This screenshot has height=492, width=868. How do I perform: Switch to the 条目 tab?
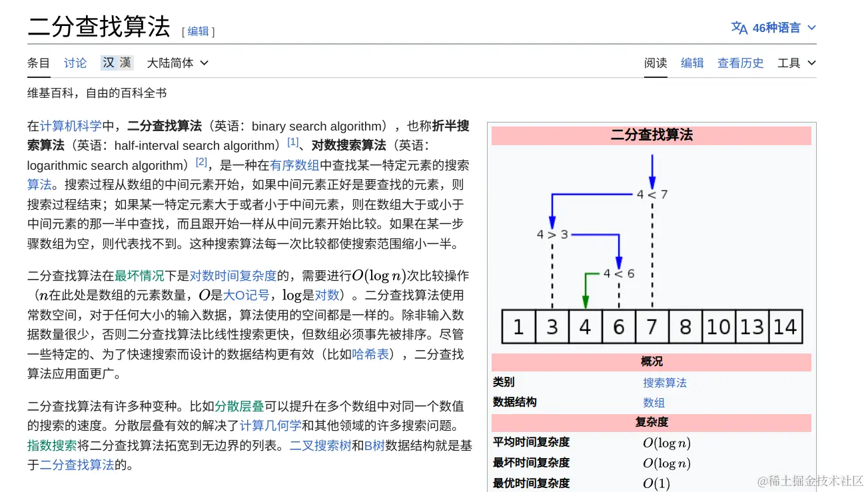[x=39, y=63]
